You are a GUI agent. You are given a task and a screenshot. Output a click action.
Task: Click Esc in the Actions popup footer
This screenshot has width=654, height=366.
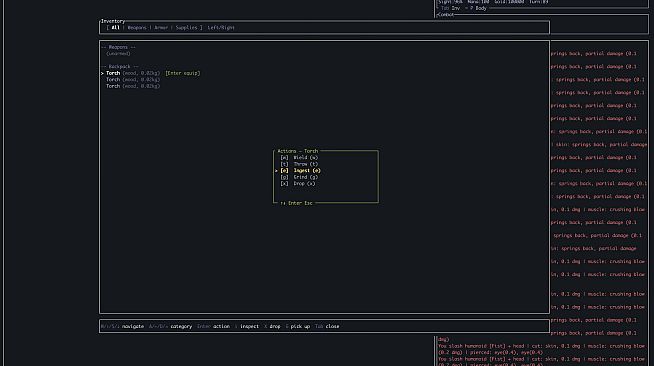pos(308,203)
